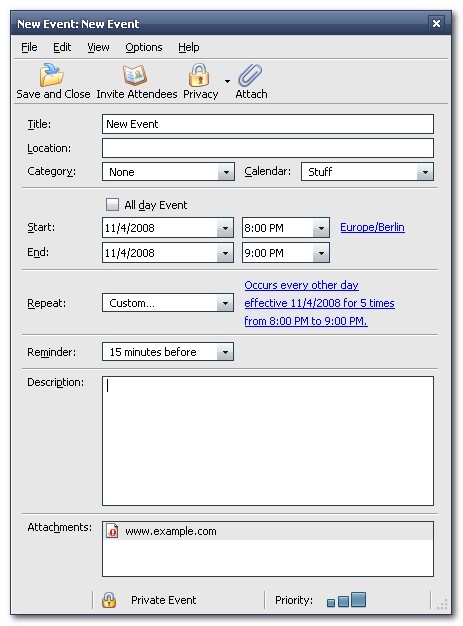Image resolution: width=463 pixels, height=626 pixels.
Task: Click the Europe/Berlin timezone link
Action: 372,227
